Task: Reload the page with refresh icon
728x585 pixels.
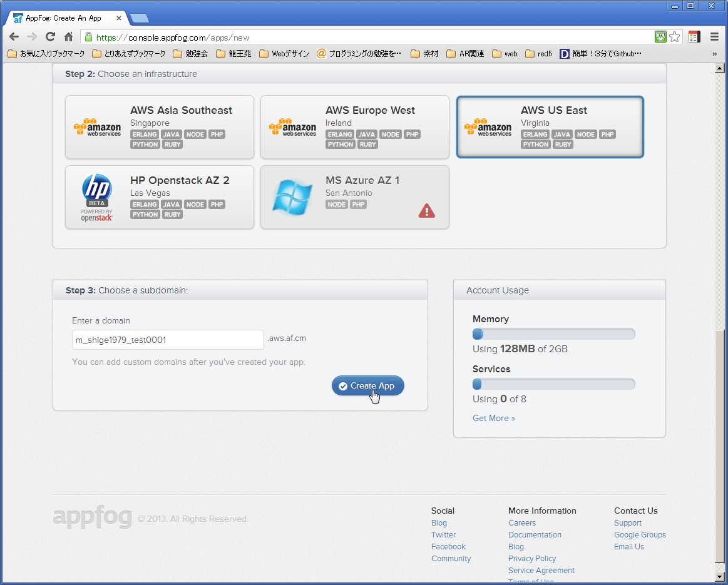Action: click(x=50, y=37)
